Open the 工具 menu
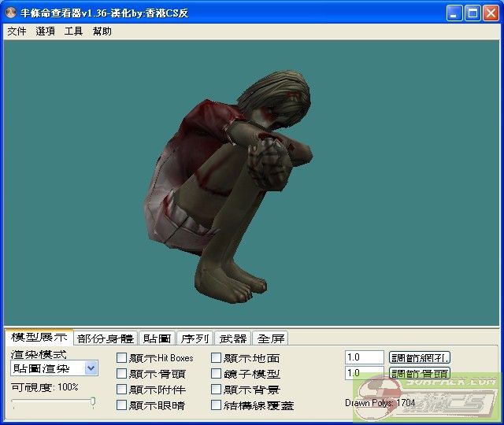 (73, 31)
